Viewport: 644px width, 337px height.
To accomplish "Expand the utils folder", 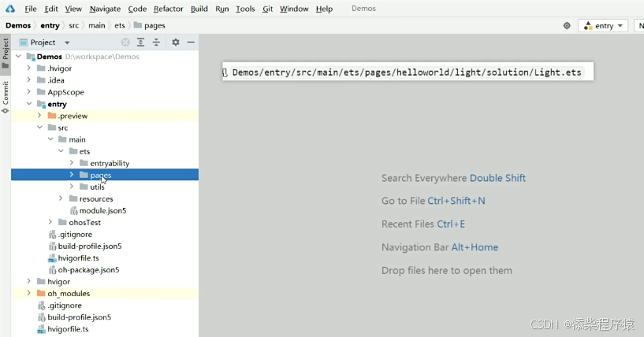I will 72,187.
